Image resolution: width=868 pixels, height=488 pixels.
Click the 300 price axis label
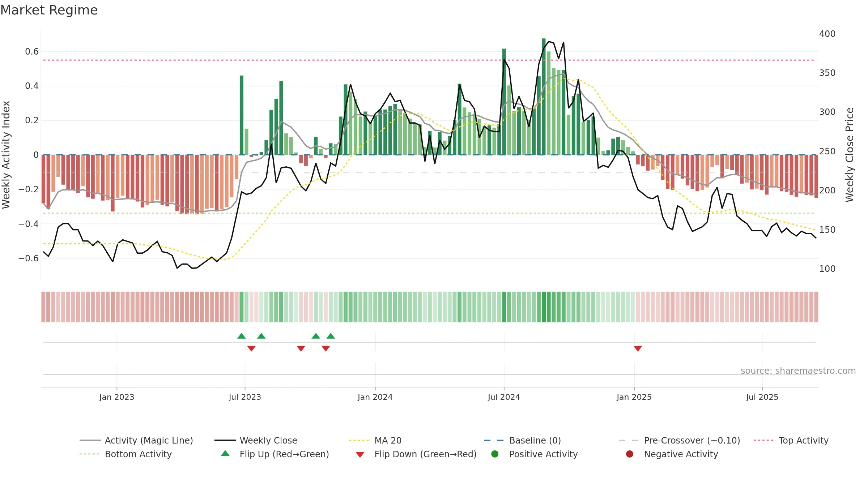tap(827, 112)
